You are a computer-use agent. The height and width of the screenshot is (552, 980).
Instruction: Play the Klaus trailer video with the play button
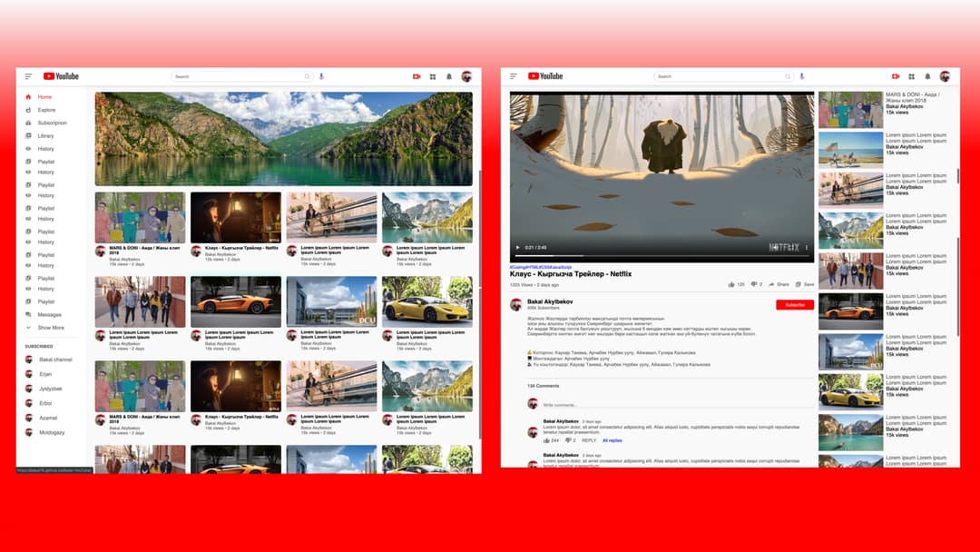pyautogui.click(x=517, y=248)
